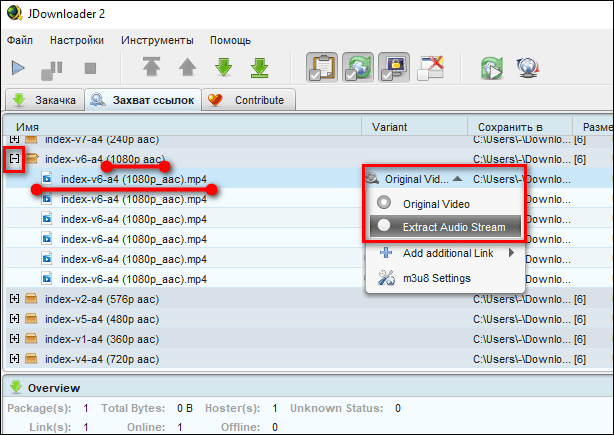Move selection down with the green down arrow
The height and width of the screenshot is (435, 614).
point(223,67)
